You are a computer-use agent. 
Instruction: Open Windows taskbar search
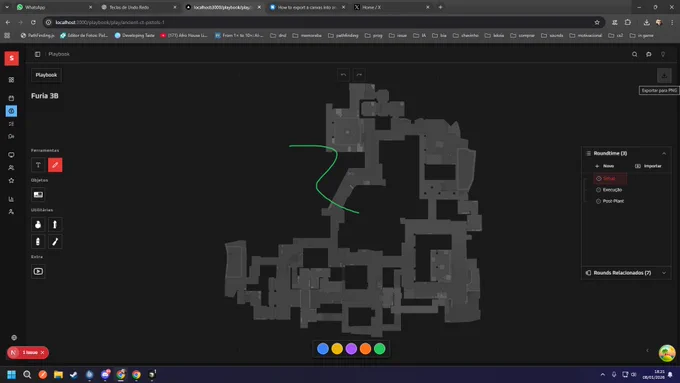27,374
